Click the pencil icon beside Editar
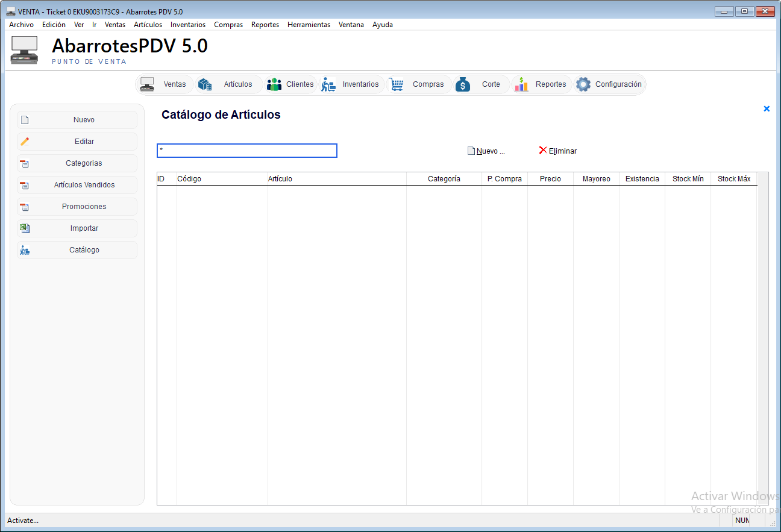 pyautogui.click(x=25, y=142)
